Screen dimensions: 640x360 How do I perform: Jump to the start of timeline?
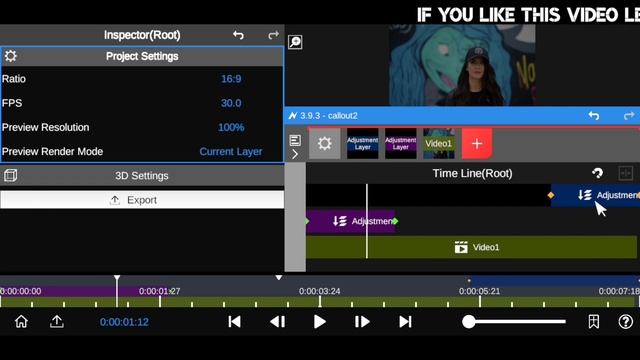(234, 322)
